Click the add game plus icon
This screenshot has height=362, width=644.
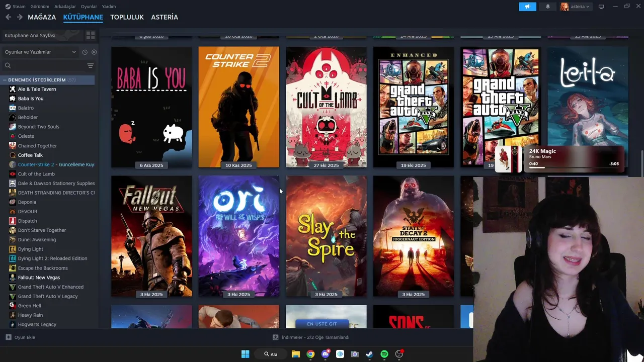coord(8,337)
